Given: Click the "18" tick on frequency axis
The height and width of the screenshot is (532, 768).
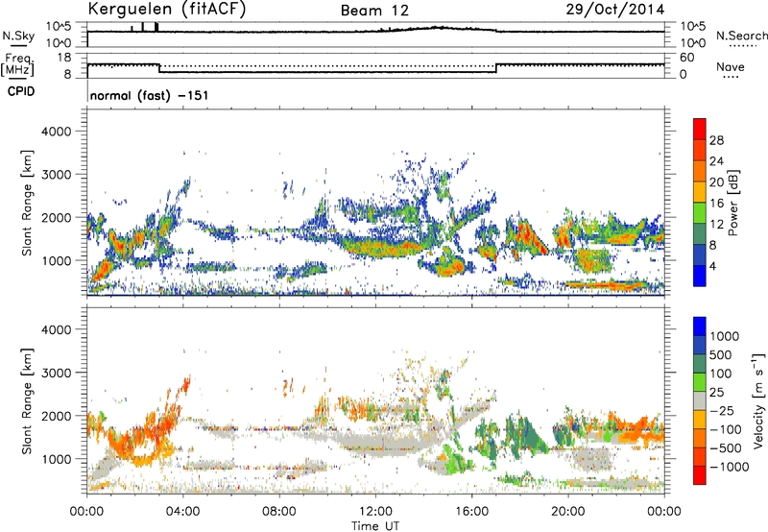Looking at the screenshot, I should [x=64, y=58].
